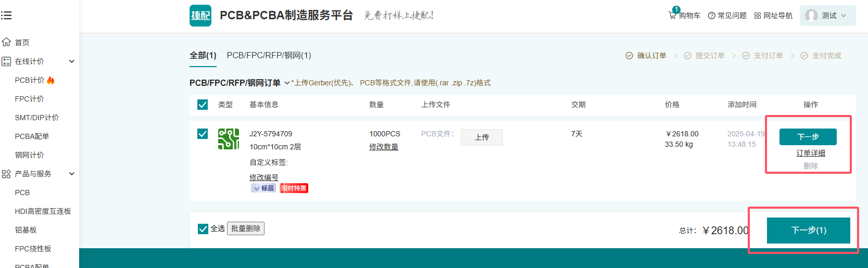Click the 修改数量 link
The height and width of the screenshot is (268, 868).
pos(383,147)
